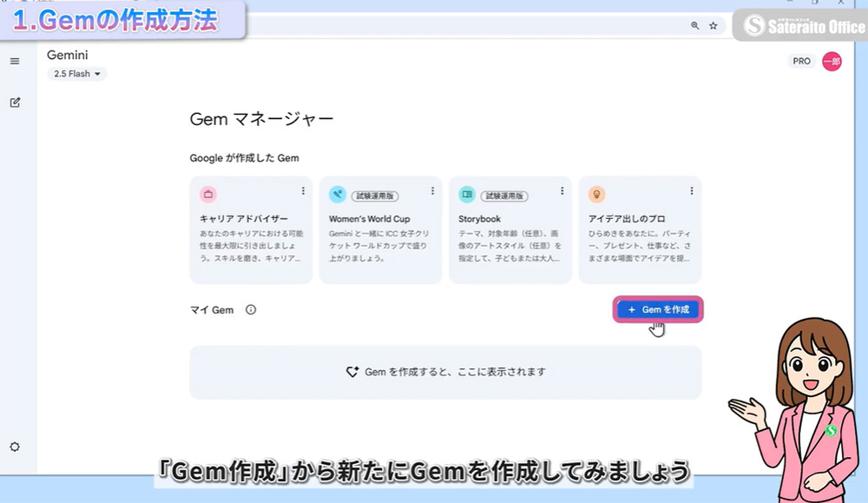Open the hamburger main menu
868x503 pixels.
(x=15, y=61)
